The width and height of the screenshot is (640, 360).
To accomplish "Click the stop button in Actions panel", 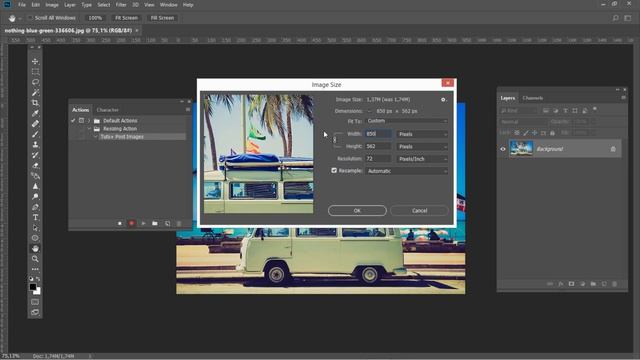I will (x=120, y=223).
